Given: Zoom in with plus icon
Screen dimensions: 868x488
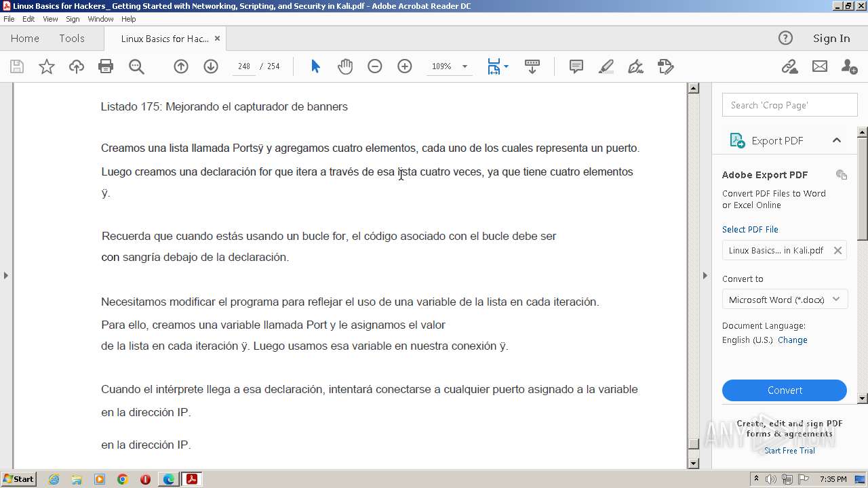Looking at the screenshot, I should [405, 66].
